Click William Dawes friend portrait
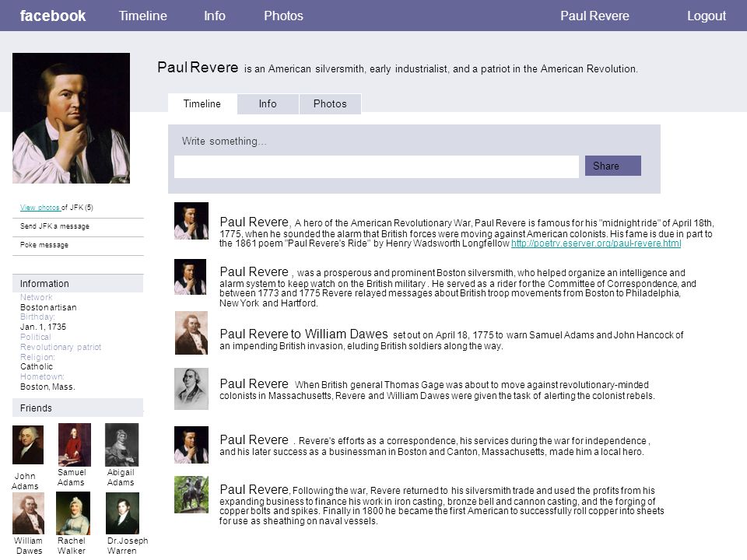 point(28,513)
